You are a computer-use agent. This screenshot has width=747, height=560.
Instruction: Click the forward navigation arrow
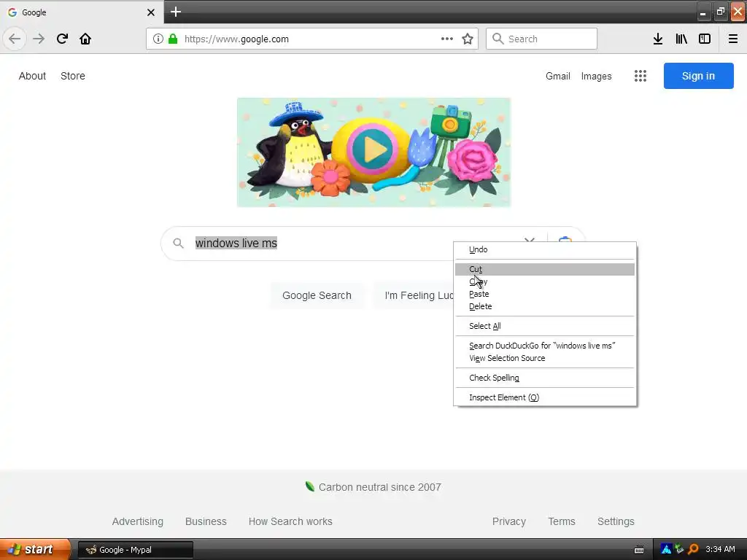39,39
